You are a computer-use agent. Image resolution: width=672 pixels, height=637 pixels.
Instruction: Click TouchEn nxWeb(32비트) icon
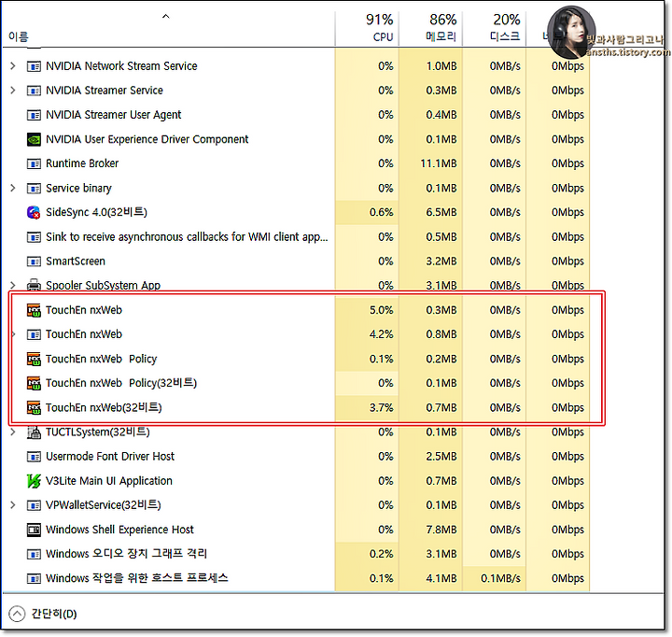click(x=34, y=407)
